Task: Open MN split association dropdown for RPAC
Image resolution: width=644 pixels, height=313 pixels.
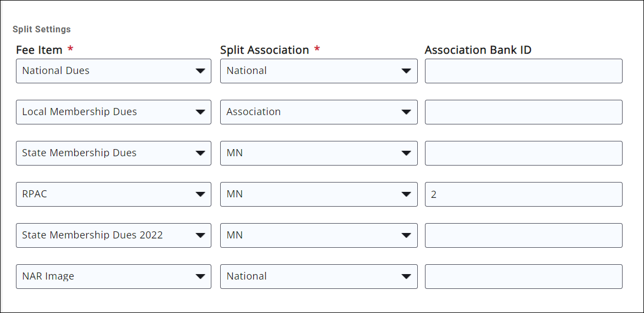Action: tap(318, 194)
